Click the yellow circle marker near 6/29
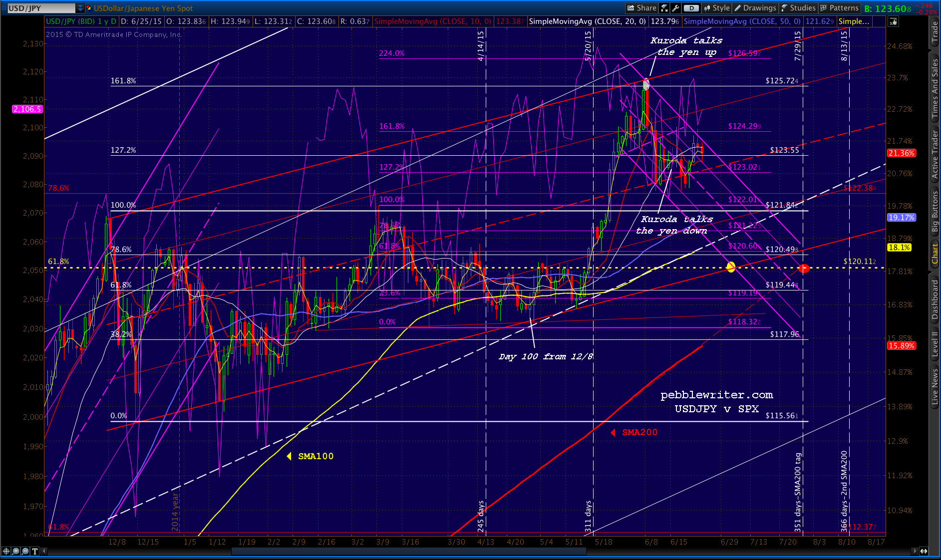 731,267
